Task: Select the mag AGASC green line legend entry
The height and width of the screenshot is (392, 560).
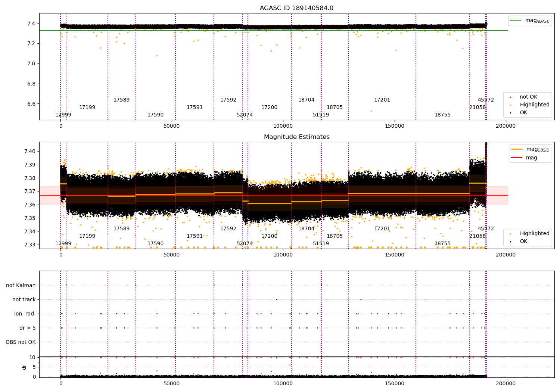Action: [x=530, y=21]
